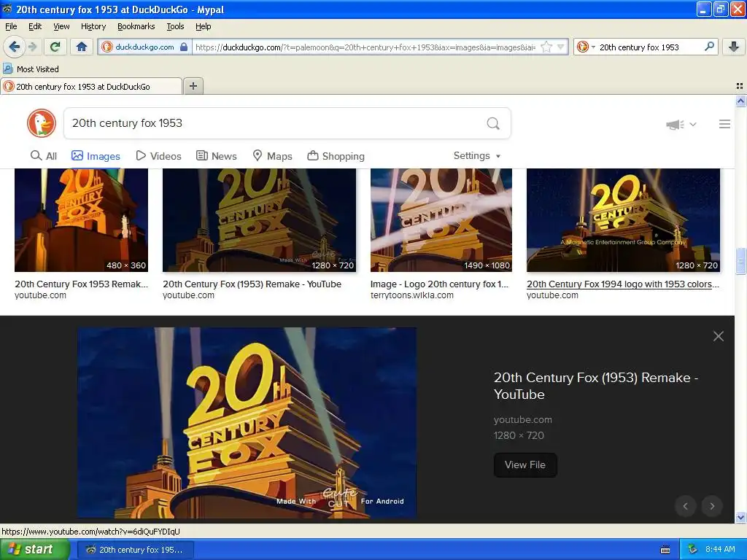Viewport: 747px width, 560px height.
Task: Open URL history dropdown arrow in address bar
Action: pos(561,47)
